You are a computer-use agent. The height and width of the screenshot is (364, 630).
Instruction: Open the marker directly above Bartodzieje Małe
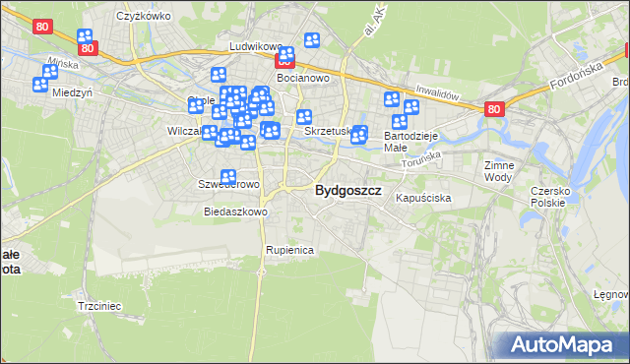click(400, 122)
